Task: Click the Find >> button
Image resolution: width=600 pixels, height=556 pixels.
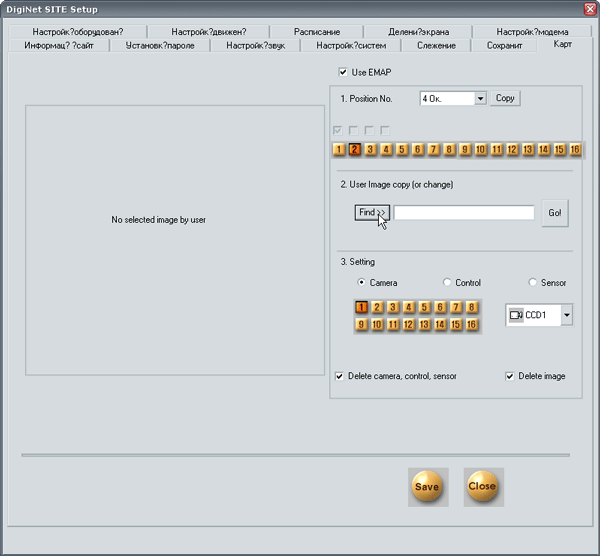Action: [x=372, y=212]
